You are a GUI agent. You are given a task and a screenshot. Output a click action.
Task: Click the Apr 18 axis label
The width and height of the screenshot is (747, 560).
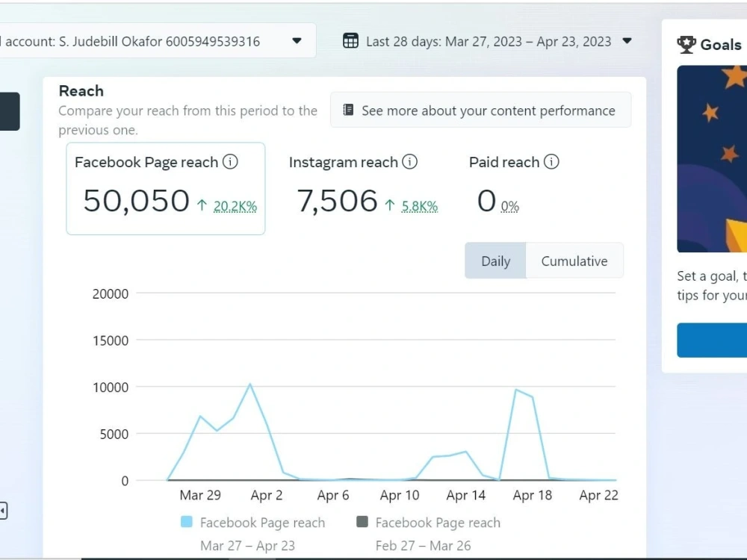tap(532, 495)
